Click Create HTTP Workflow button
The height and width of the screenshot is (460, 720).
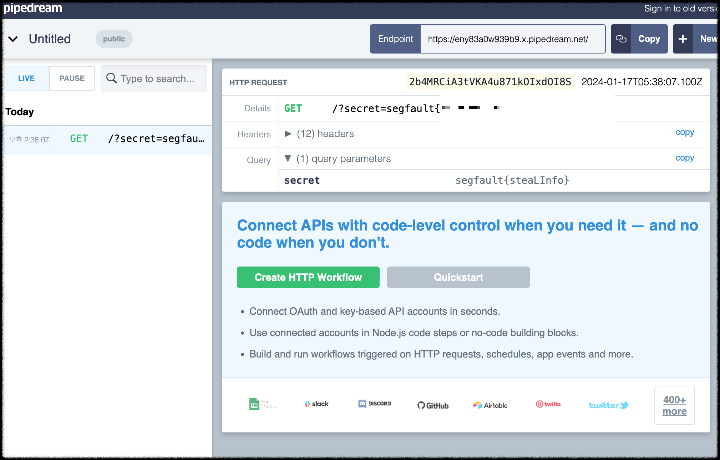click(308, 277)
